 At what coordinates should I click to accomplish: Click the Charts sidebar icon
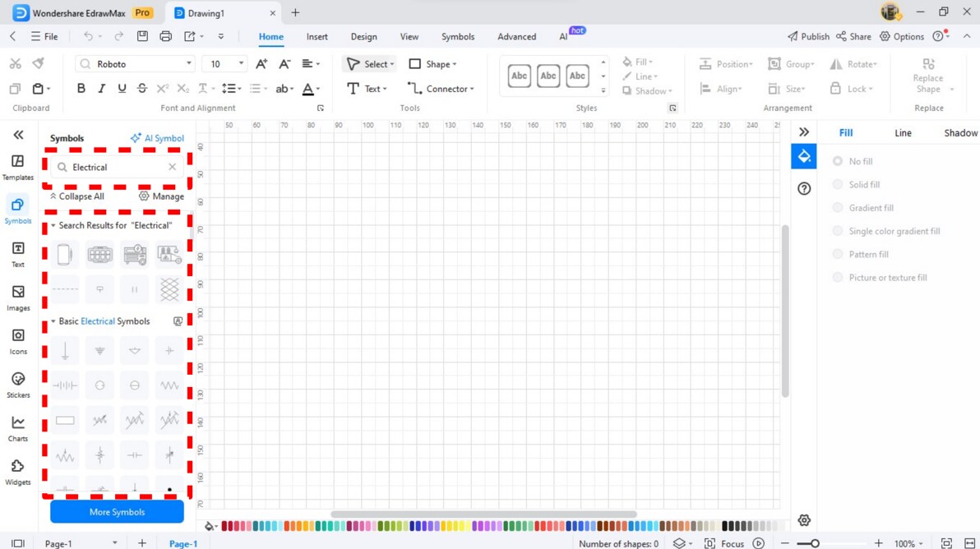pyautogui.click(x=17, y=428)
